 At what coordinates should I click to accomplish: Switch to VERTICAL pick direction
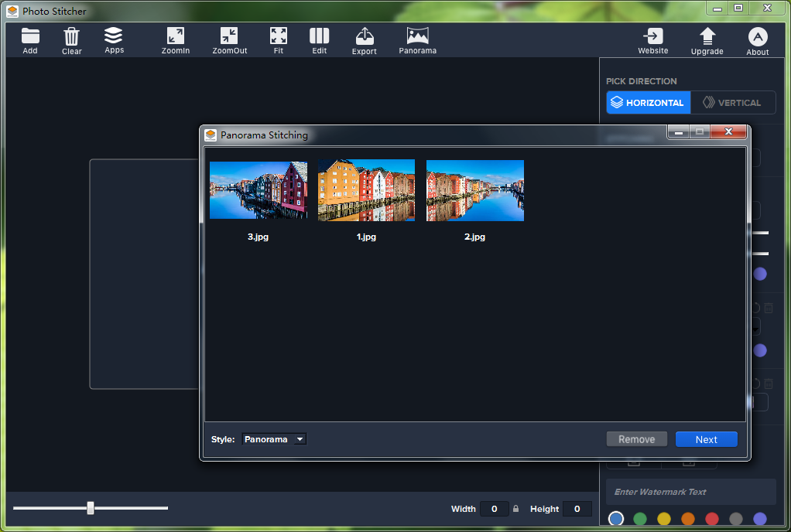tap(732, 103)
